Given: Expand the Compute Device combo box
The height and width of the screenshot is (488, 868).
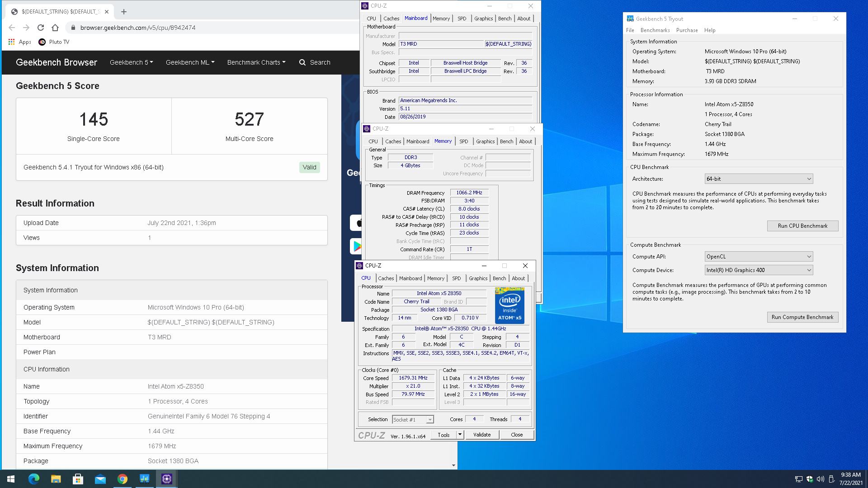Looking at the screenshot, I should coord(759,270).
